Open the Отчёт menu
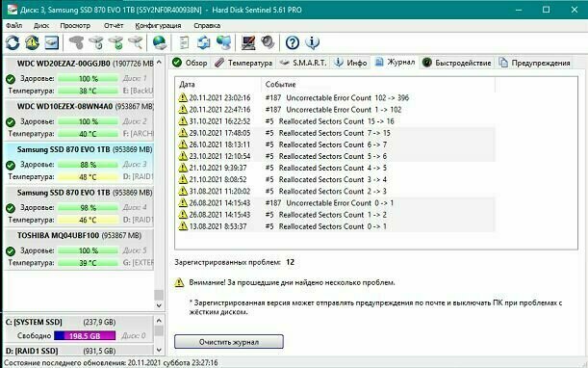The image size is (588, 368). pos(114,26)
